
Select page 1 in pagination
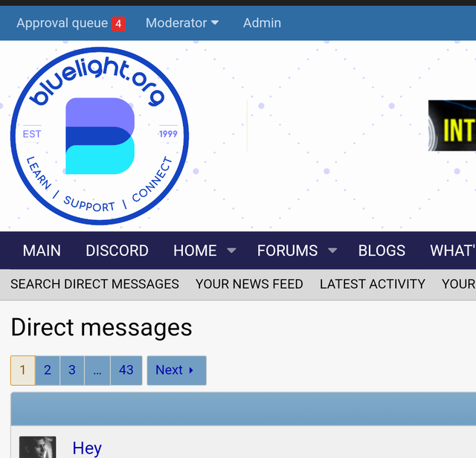tap(23, 370)
